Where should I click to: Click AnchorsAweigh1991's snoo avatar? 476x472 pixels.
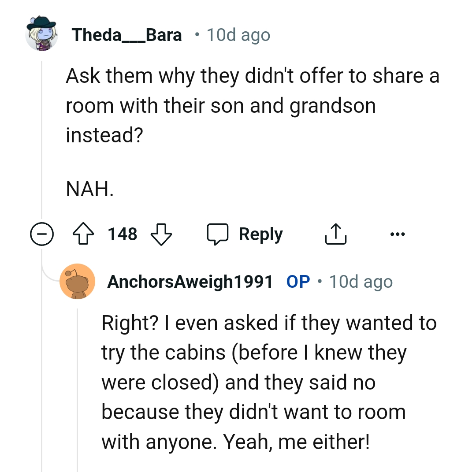click(x=78, y=282)
